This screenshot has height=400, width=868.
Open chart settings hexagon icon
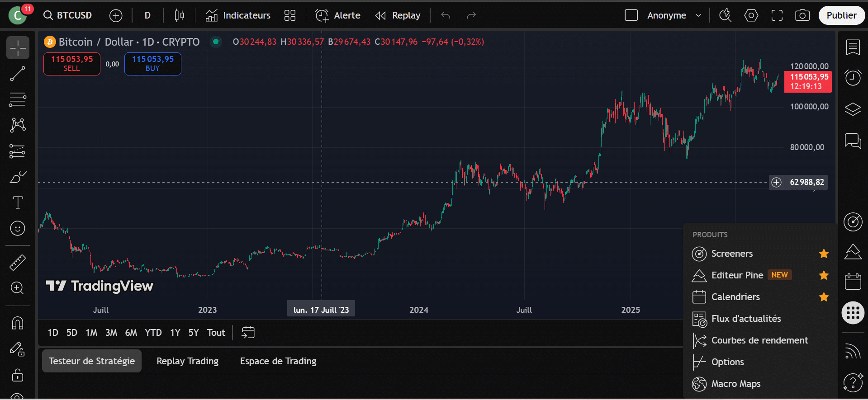tap(751, 15)
